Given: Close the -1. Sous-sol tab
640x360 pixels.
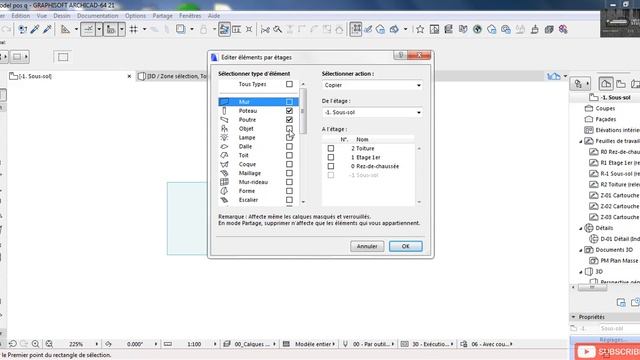Looking at the screenshot, I should [129, 76].
